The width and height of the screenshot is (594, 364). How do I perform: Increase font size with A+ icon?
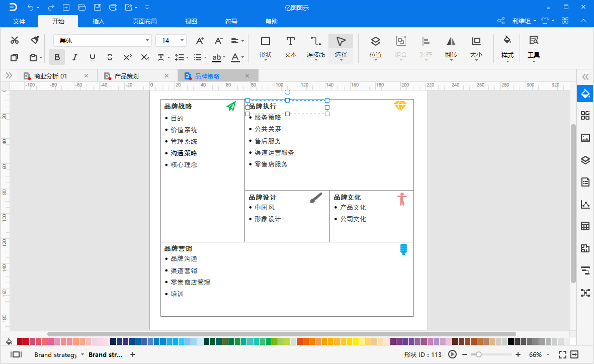pos(200,41)
